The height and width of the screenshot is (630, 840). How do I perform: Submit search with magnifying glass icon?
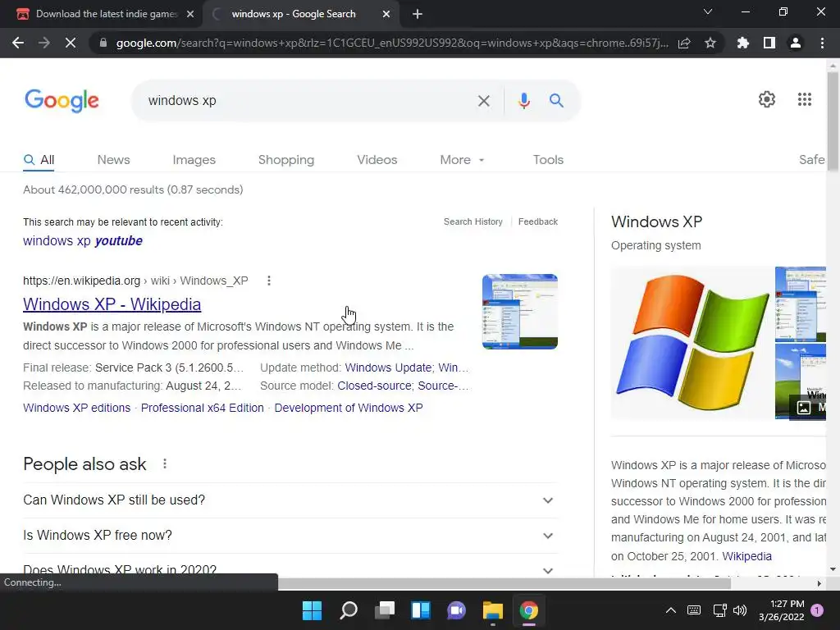pyautogui.click(x=556, y=100)
